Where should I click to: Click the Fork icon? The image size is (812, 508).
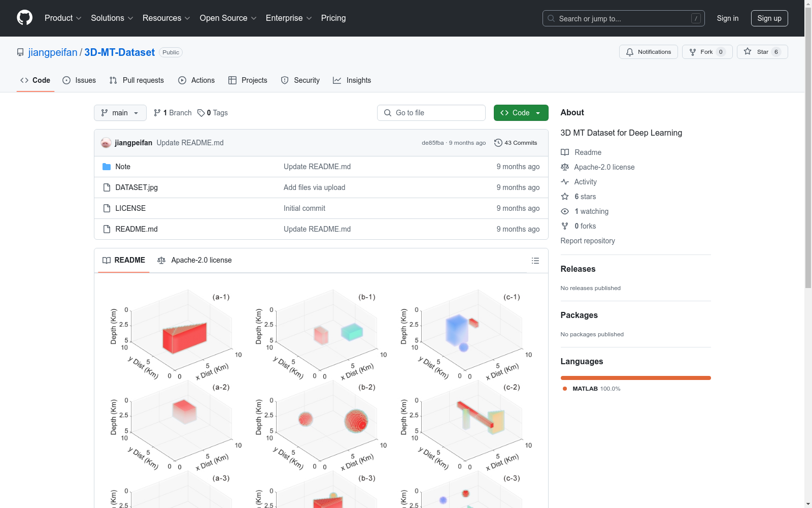[693, 52]
